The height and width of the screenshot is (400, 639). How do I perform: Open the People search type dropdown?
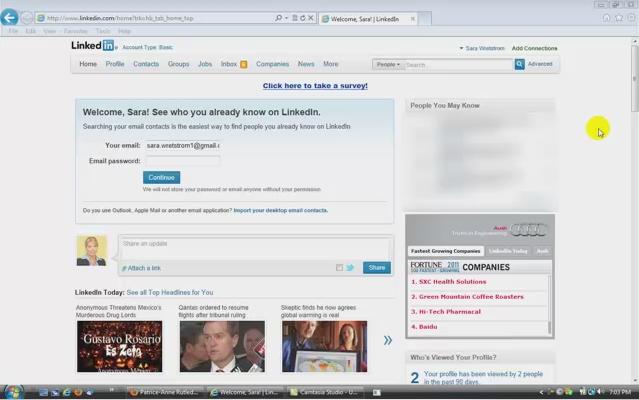[388, 64]
